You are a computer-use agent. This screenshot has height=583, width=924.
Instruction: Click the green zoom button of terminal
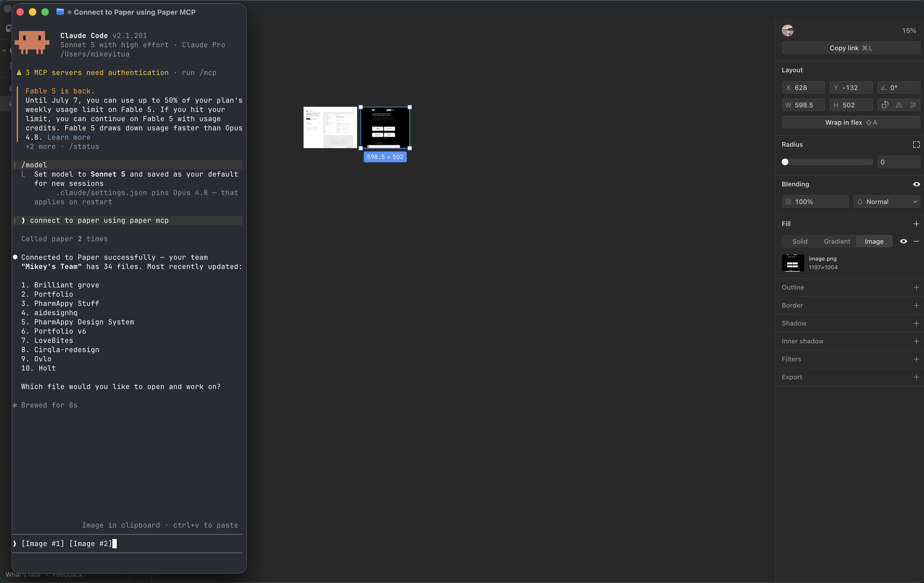[45, 12]
